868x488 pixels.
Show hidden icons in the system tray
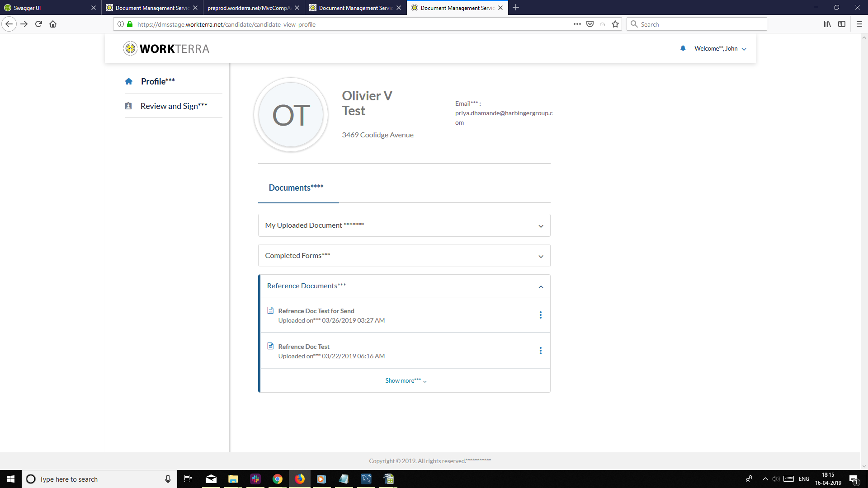(x=765, y=479)
